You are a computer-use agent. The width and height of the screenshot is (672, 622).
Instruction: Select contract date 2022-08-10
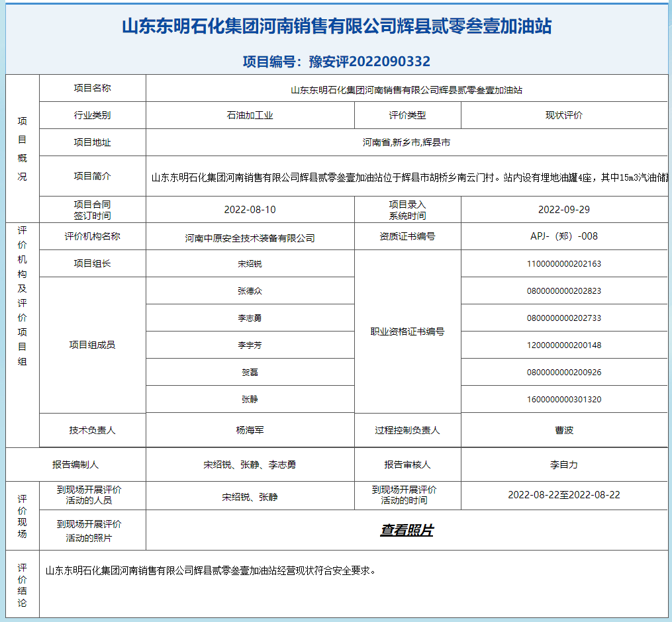250,210
